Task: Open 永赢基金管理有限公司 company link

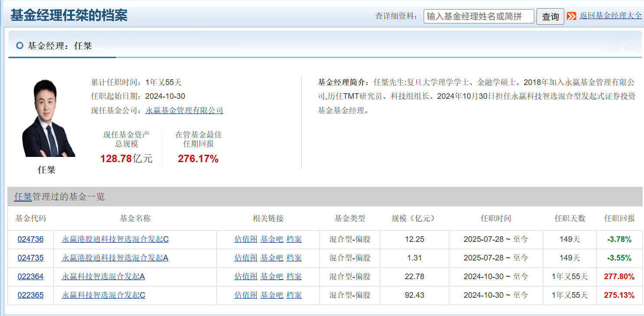Action: click(x=184, y=111)
